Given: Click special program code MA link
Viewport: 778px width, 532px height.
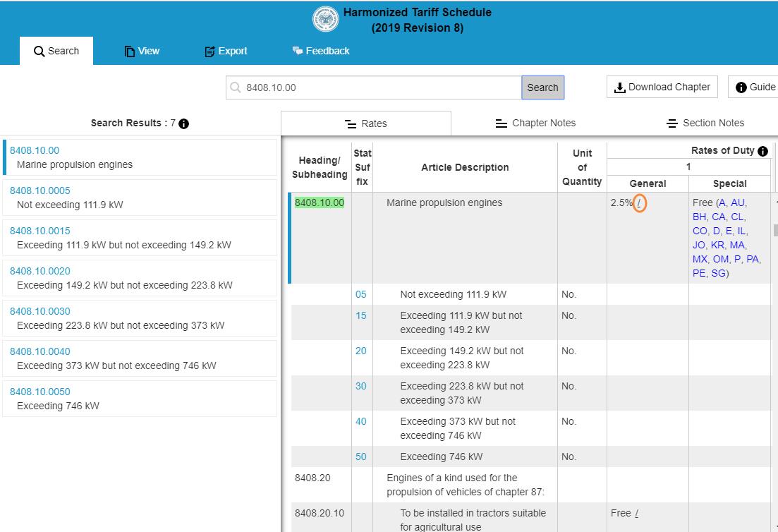Looking at the screenshot, I should pos(737,245).
